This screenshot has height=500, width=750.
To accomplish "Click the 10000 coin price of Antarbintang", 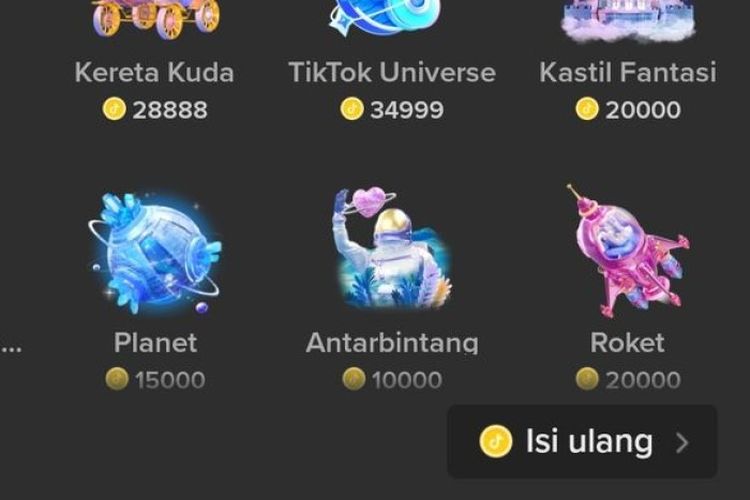I will [392, 380].
